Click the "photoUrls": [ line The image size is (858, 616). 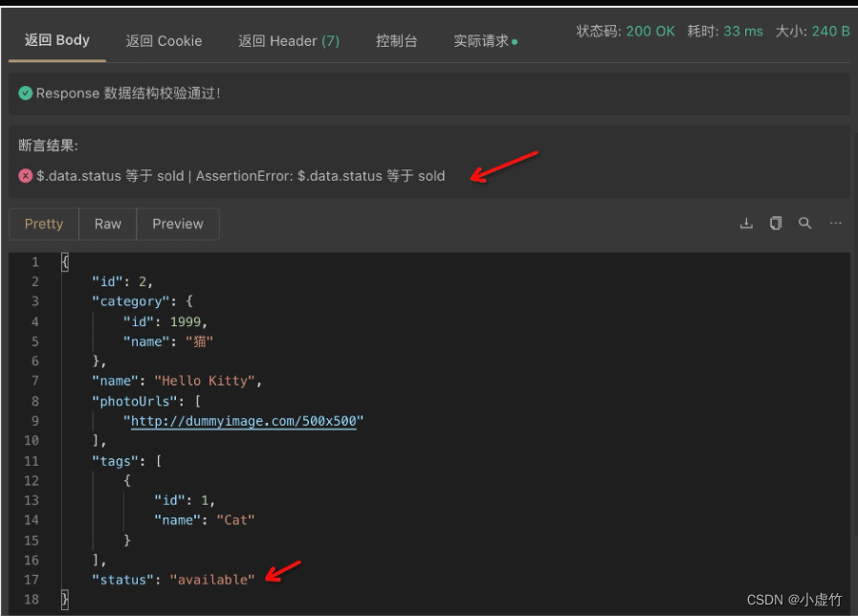click(146, 401)
